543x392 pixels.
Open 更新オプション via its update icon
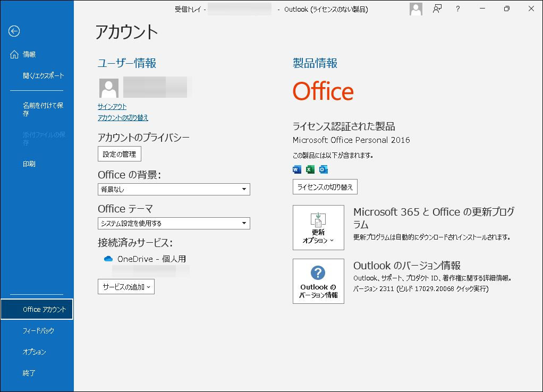tap(318, 227)
